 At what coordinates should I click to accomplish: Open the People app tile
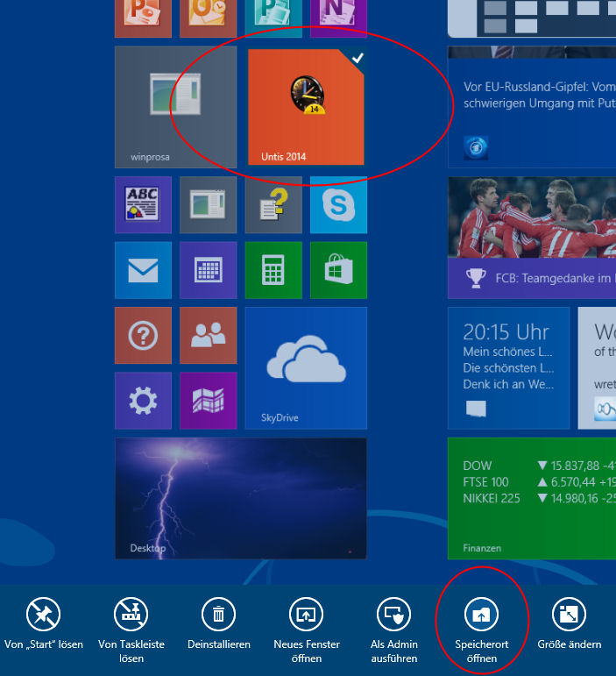[x=209, y=335]
